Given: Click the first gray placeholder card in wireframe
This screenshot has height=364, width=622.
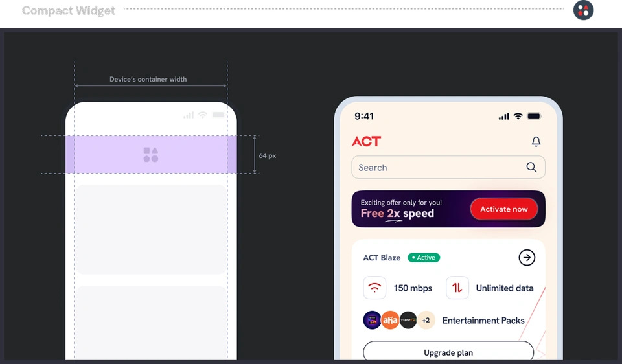Looking at the screenshot, I should [x=151, y=229].
